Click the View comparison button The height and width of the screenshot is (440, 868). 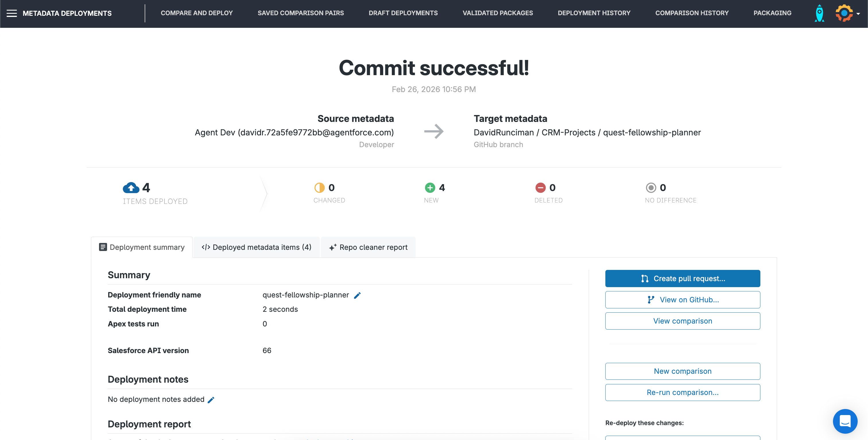tap(683, 321)
